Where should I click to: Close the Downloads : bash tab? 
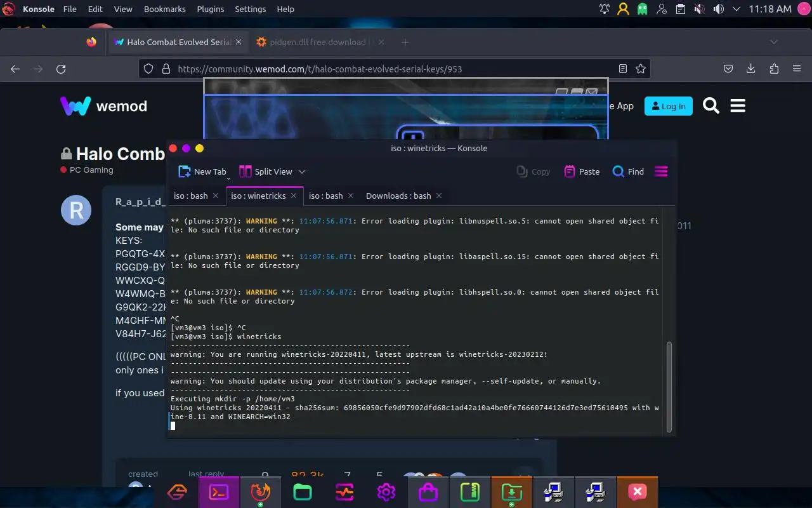pos(439,196)
